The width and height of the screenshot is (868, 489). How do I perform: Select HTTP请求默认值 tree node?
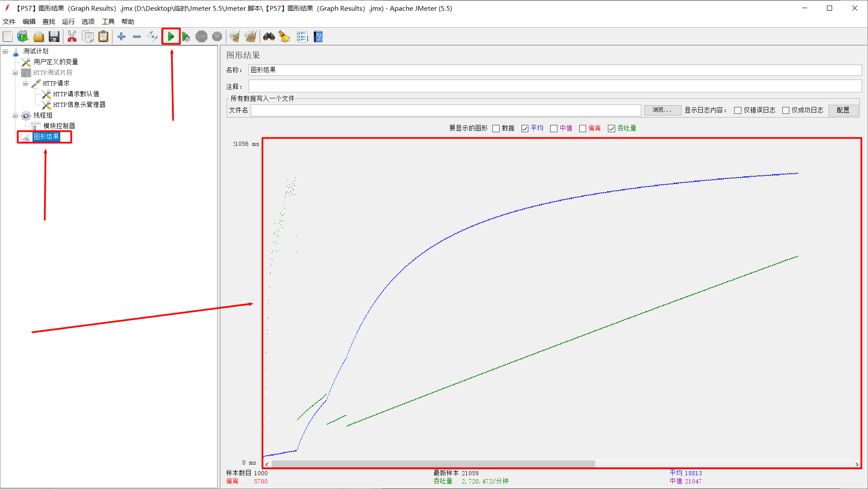76,94
